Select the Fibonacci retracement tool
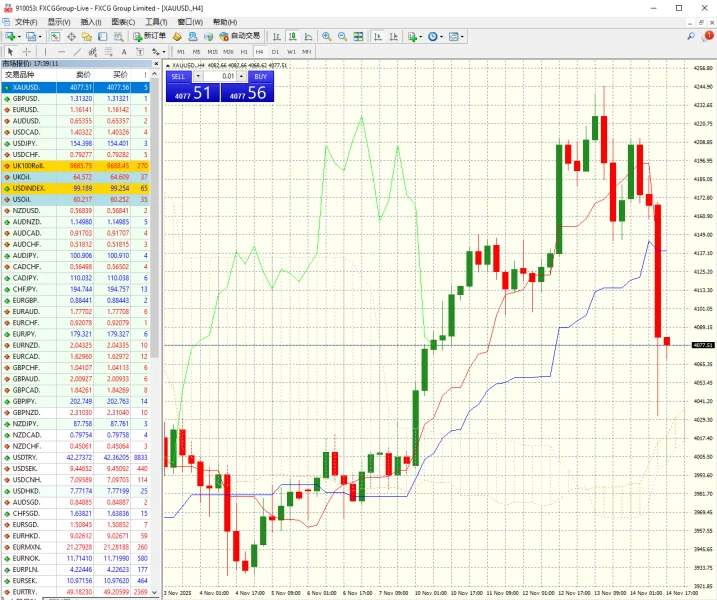The width and height of the screenshot is (717, 600). (x=109, y=52)
